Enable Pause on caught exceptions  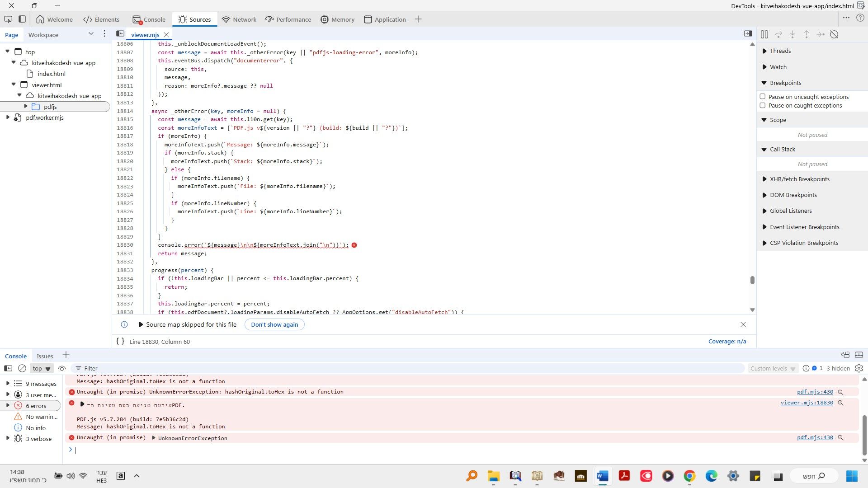[x=763, y=105]
